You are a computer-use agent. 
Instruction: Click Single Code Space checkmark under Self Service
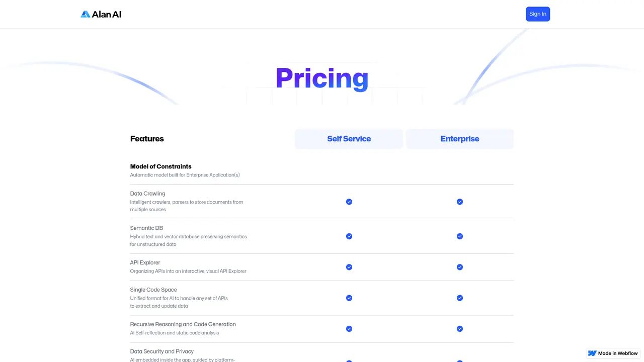click(349, 298)
